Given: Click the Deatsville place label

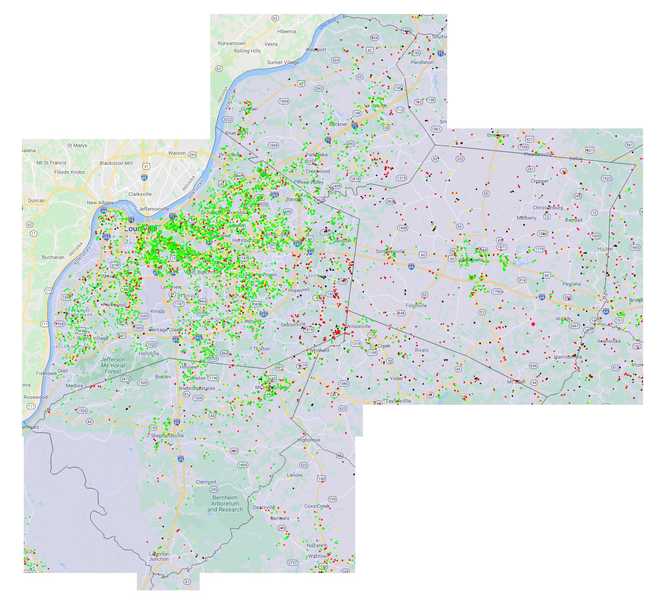Looking at the screenshot, I should pyautogui.click(x=264, y=507).
